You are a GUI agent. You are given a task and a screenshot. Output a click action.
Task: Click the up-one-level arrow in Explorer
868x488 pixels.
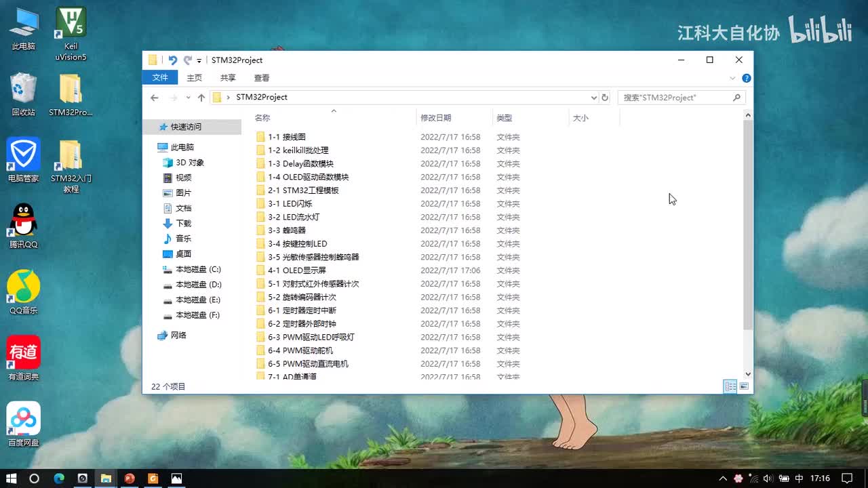(201, 98)
